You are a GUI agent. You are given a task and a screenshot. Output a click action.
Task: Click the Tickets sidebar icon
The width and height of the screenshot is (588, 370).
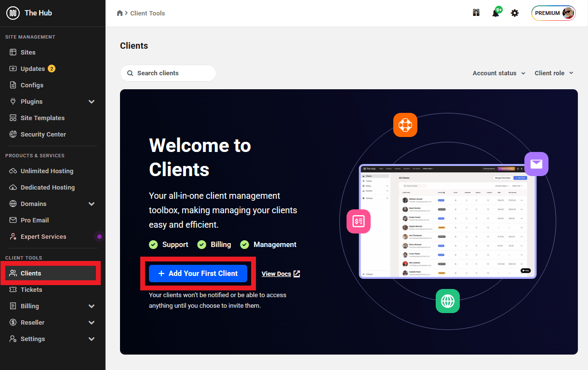[13, 289]
